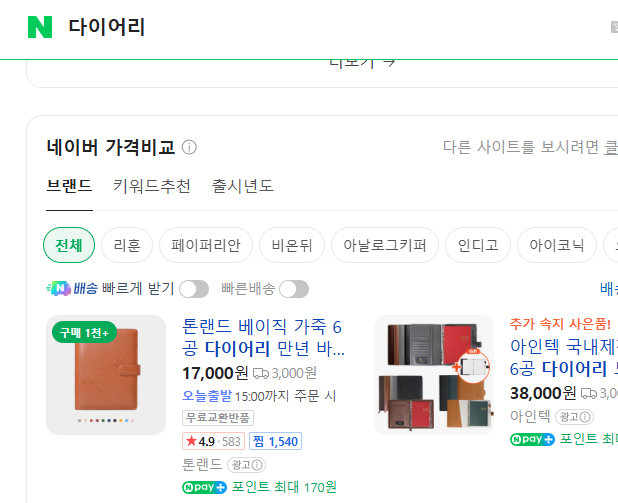618x503 pixels.
Task: Switch to the 출시년도 tab
Action: click(242, 186)
